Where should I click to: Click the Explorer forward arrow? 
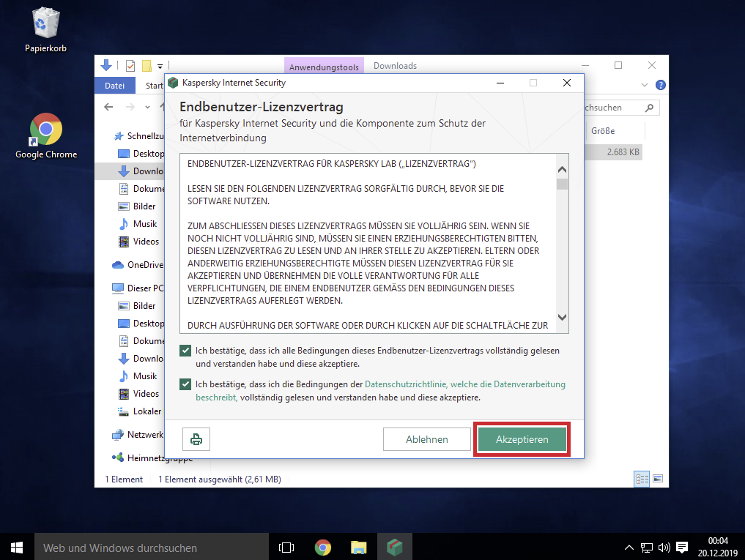[130, 108]
